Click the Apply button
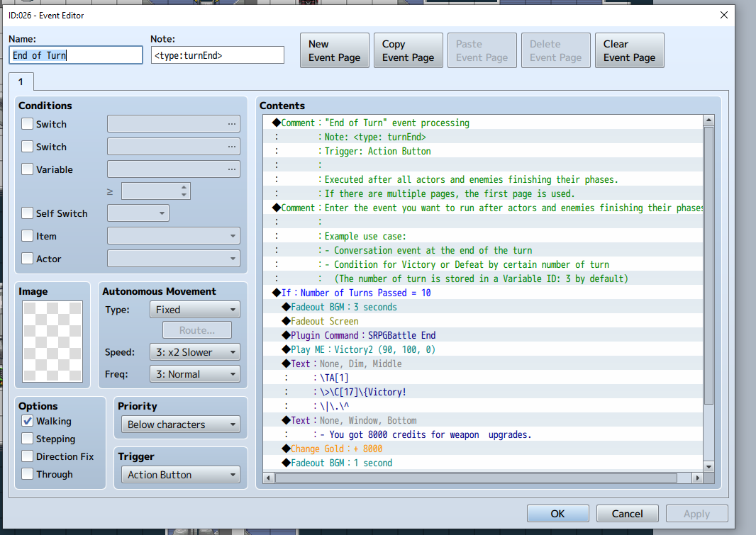 [x=696, y=513]
